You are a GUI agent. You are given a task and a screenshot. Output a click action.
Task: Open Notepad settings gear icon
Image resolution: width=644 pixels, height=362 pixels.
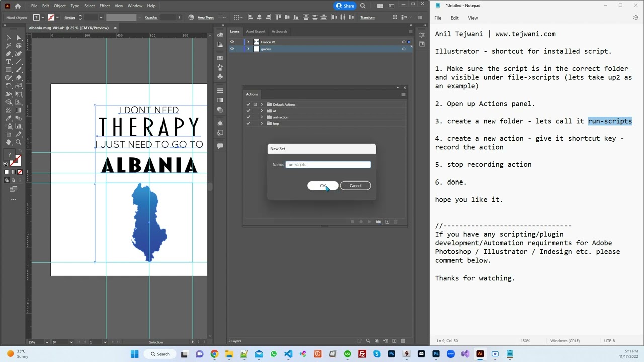pyautogui.click(x=636, y=18)
